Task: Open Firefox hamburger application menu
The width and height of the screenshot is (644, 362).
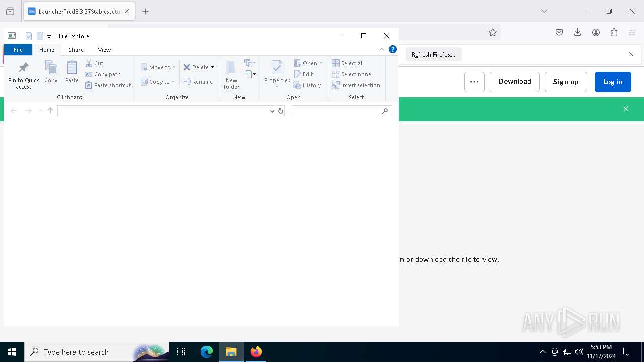Action: (x=632, y=32)
